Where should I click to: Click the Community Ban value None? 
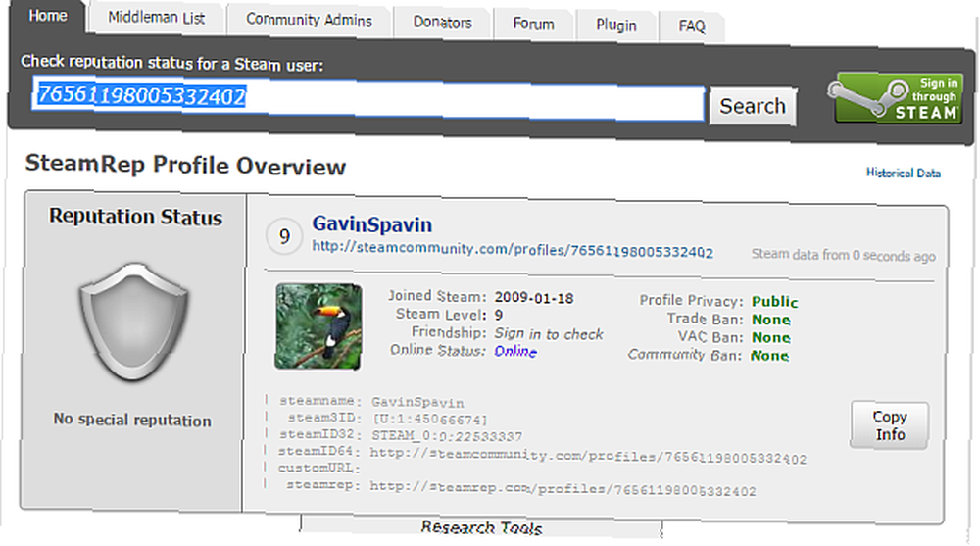pos(770,356)
